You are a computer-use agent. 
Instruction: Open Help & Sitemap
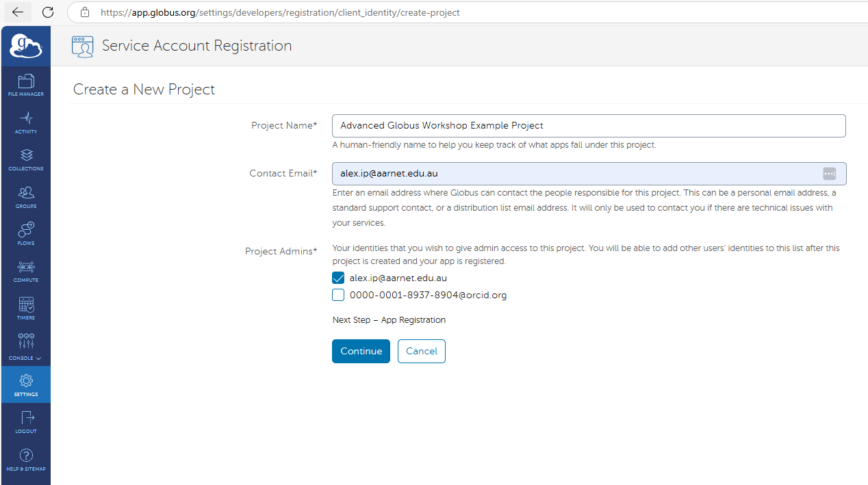pos(26,459)
